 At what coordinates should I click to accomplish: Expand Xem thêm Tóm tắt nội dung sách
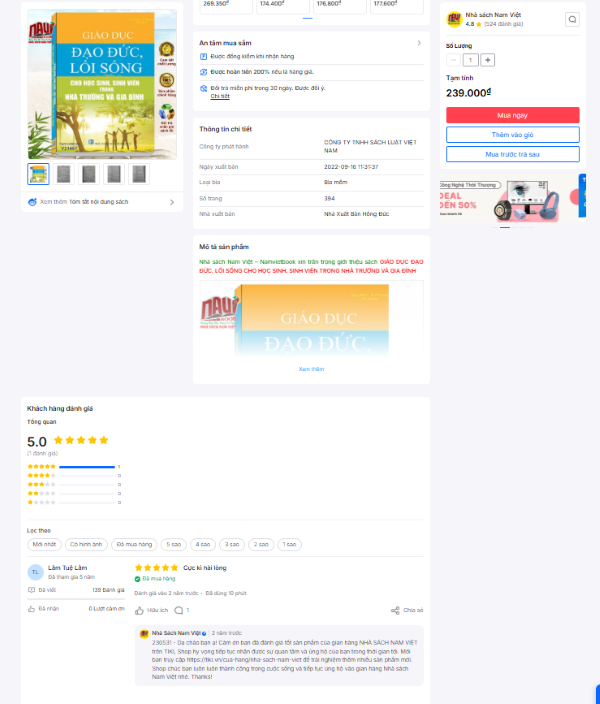click(102, 202)
